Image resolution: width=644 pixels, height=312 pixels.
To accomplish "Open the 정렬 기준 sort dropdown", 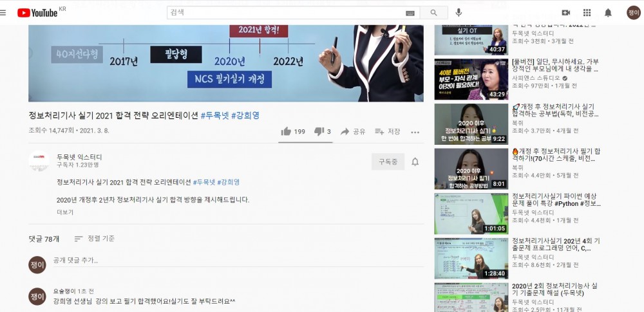I will tap(94, 239).
